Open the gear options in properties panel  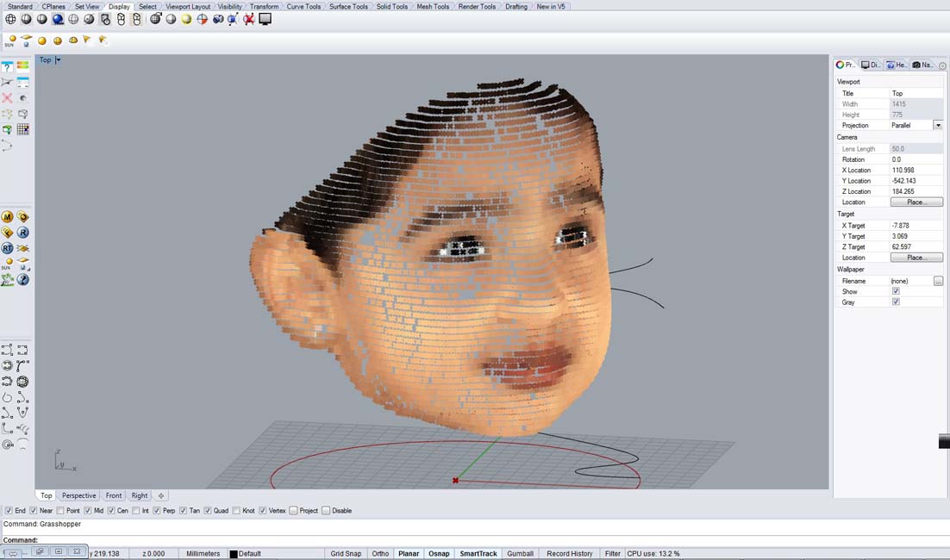[942, 65]
